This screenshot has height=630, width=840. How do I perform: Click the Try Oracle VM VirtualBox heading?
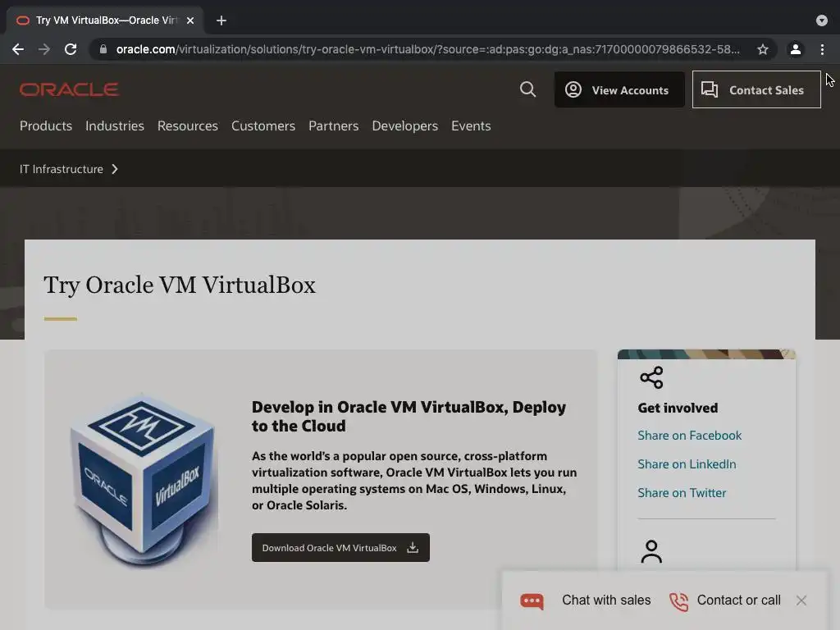coord(180,285)
